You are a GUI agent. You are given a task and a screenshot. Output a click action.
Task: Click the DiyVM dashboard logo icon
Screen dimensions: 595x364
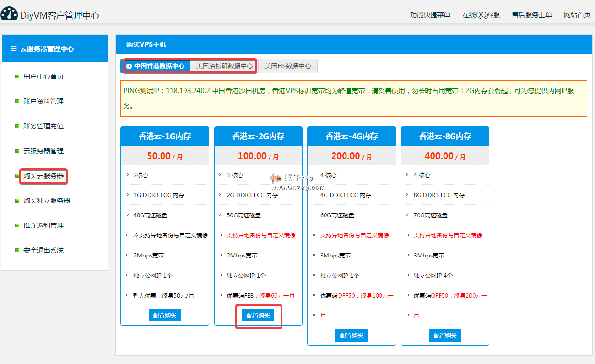pos(9,14)
